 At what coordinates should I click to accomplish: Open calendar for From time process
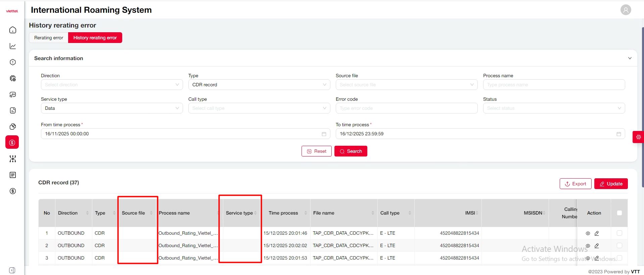pos(324,134)
